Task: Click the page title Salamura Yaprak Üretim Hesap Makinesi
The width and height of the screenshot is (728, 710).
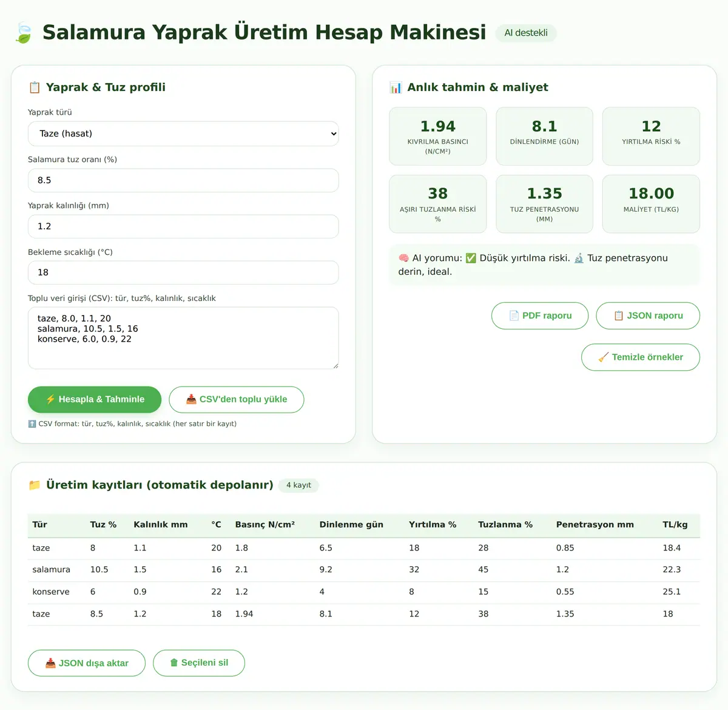Action: [264, 32]
